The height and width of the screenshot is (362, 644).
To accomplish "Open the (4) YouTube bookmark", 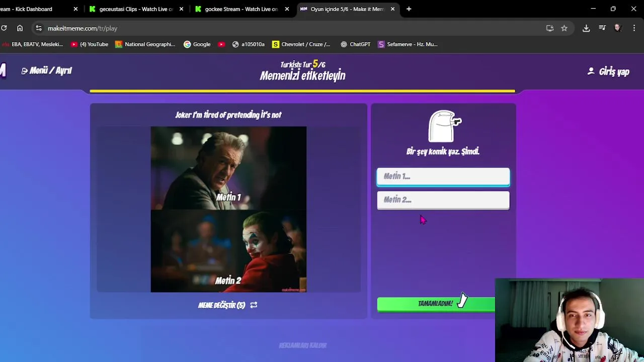I will [90, 44].
